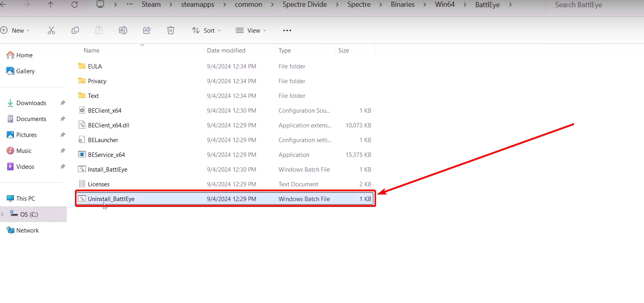The height and width of the screenshot is (303, 644).
Task: Click the chevron after steamapps in breadcrumb
Action: coord(224,5)
